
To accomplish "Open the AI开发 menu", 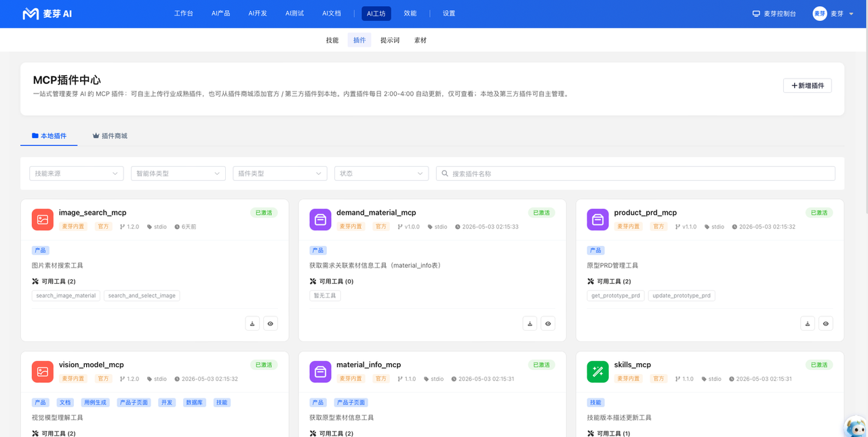I will [258, 14].
